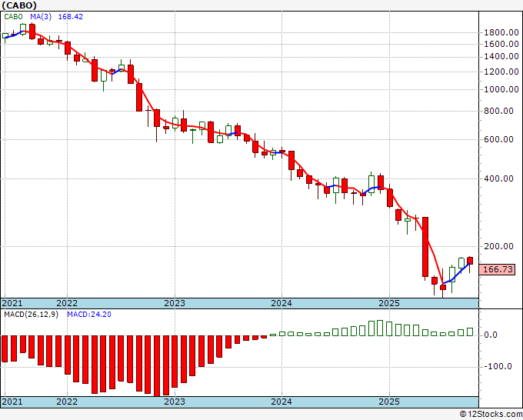Screen dimensions: 523x420
Task: Click the tallest green MACD bar before 2025
Action: pyautogui.click(x=380, y=328)
